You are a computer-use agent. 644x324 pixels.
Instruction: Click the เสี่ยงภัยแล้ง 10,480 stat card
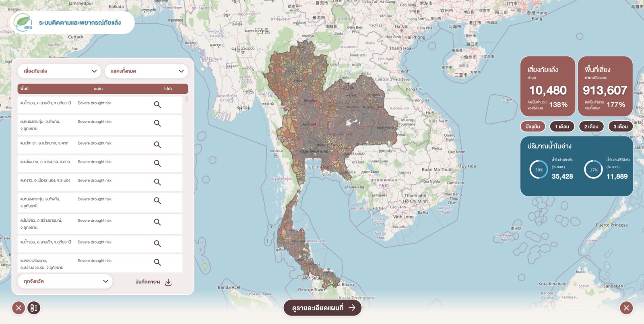coord(548,87)
